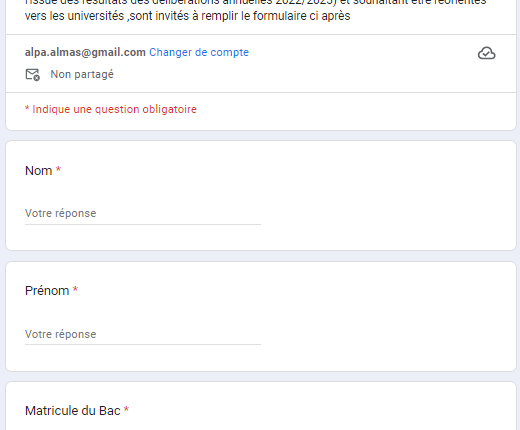Click the asterisk before Indique une question
The height and width of the screenshot is (430, 520).
point(27,108)
